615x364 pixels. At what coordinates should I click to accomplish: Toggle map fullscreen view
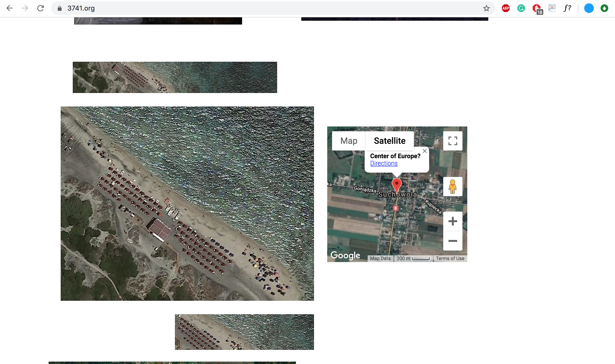point(452,141)
